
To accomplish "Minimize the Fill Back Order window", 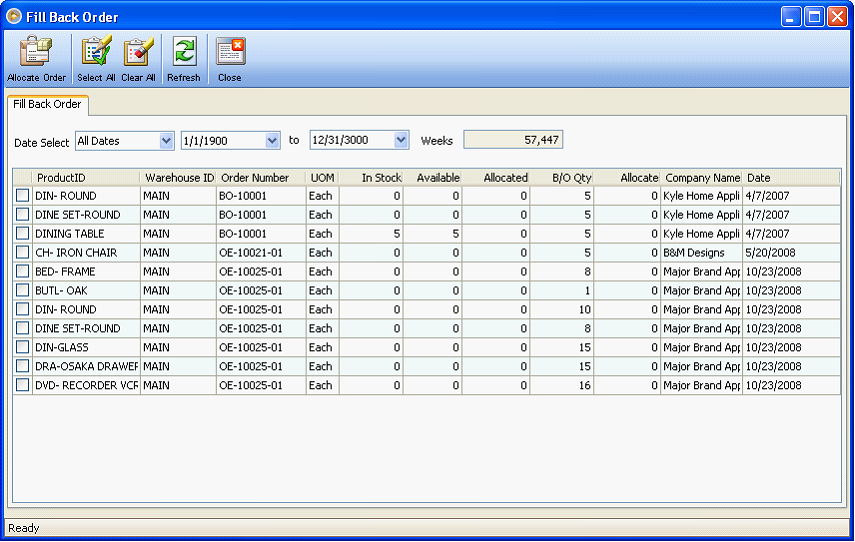I will [x=791, y=17].
